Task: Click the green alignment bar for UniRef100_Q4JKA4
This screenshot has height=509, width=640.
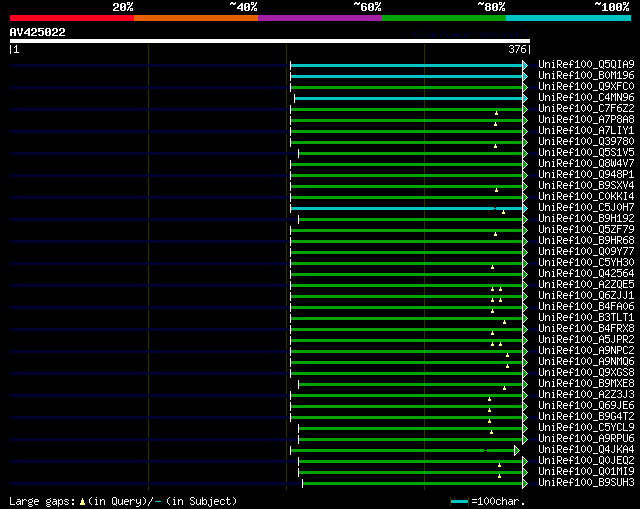Action: tap(402, 451)
